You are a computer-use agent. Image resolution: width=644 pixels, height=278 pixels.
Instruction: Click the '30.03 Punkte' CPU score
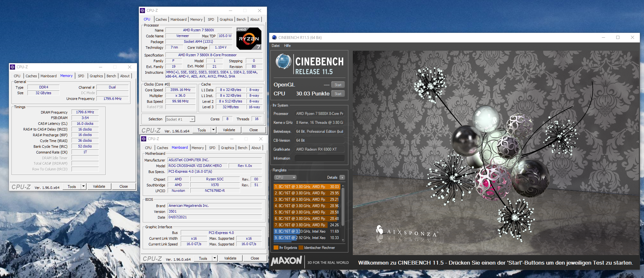point(313,94)
